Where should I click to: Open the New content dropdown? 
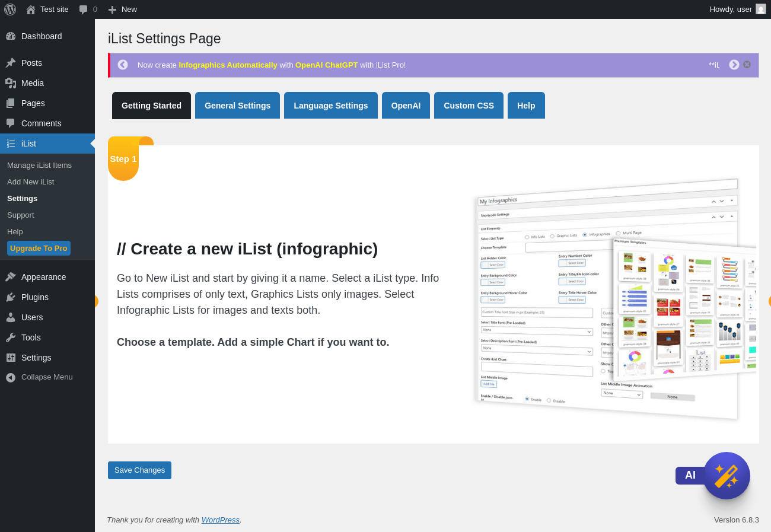tap(123, 9)
